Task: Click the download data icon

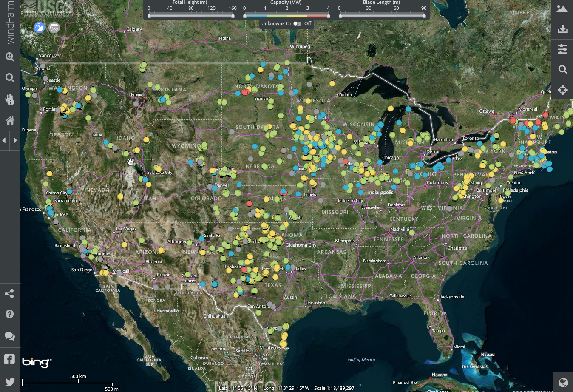Action: tap(562, 29)
